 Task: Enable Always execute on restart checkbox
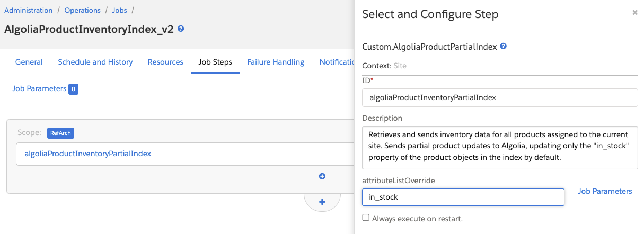tap(366, 218)
